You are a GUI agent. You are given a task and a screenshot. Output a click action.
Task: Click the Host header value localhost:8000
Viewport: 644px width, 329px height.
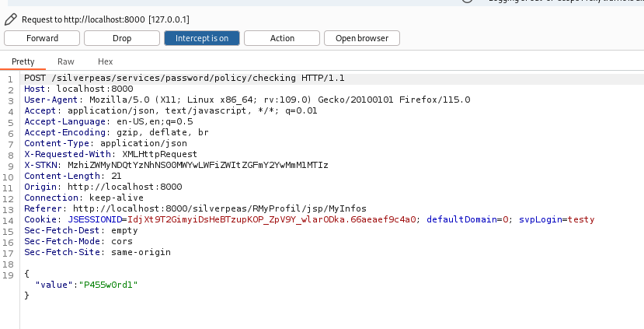coord(95,89)
